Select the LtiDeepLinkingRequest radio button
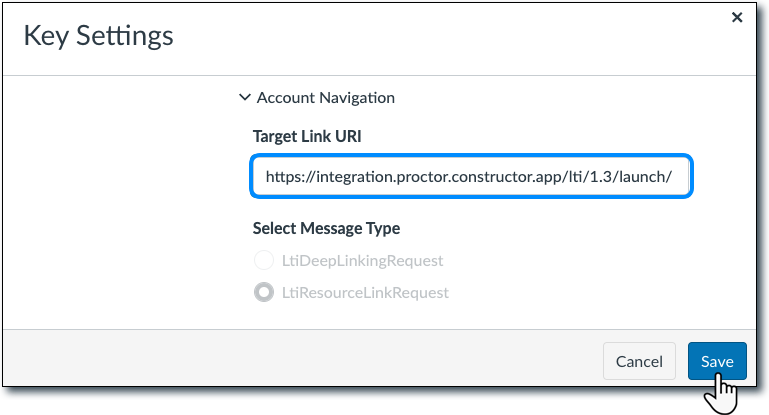The height and width of the screenshot is (415, 769). coord(263,261)
